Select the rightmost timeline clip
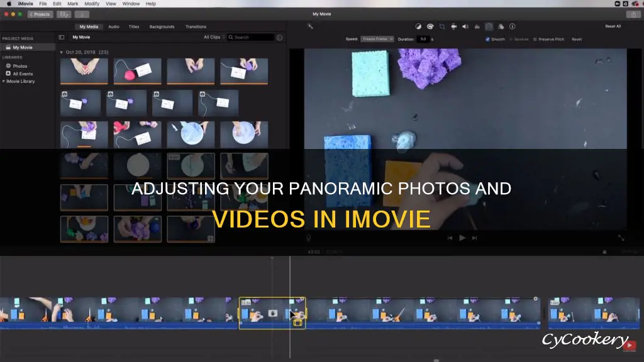Screen dimensions: 644x362 [x=594, y=313]
